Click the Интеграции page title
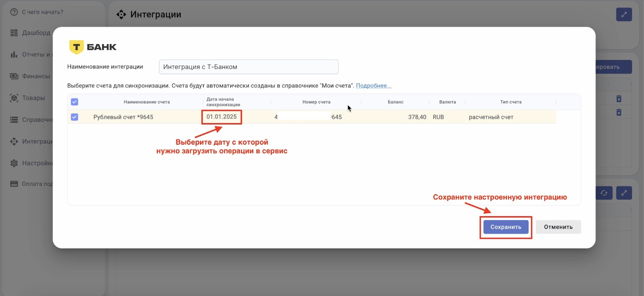The height and width of the screenshot is (296, 644). (x=156, y=14)
